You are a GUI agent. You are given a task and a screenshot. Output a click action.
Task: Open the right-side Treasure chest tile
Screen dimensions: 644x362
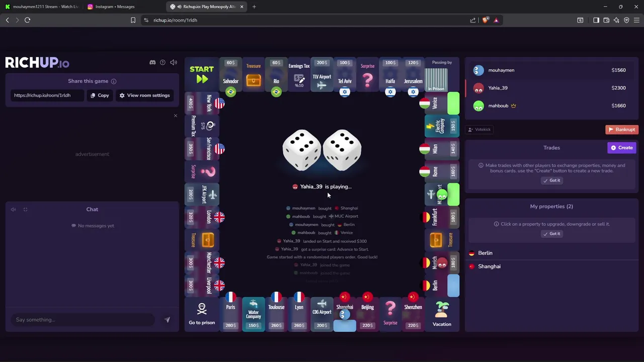click(x=442, y=240)
